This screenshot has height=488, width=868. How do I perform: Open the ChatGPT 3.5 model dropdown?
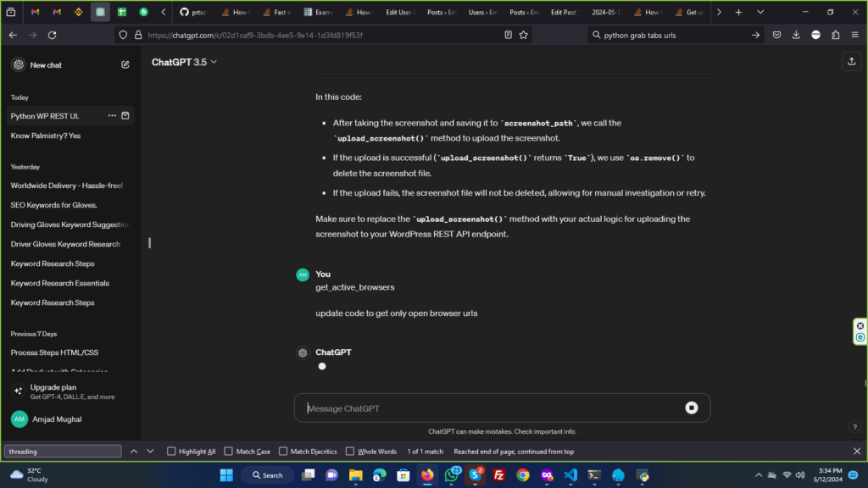(184, 62)
